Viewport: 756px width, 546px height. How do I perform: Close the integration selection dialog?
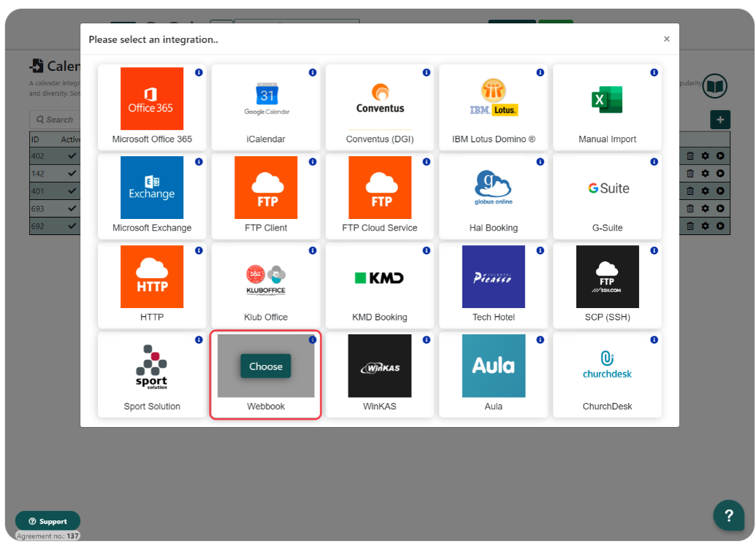[x=666, y=39]
